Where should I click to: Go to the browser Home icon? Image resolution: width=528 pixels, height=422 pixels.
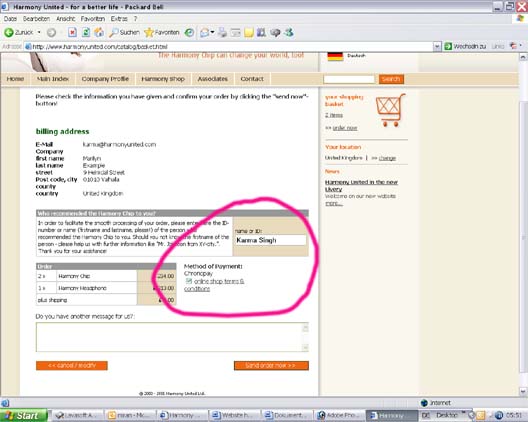(99, 32)
